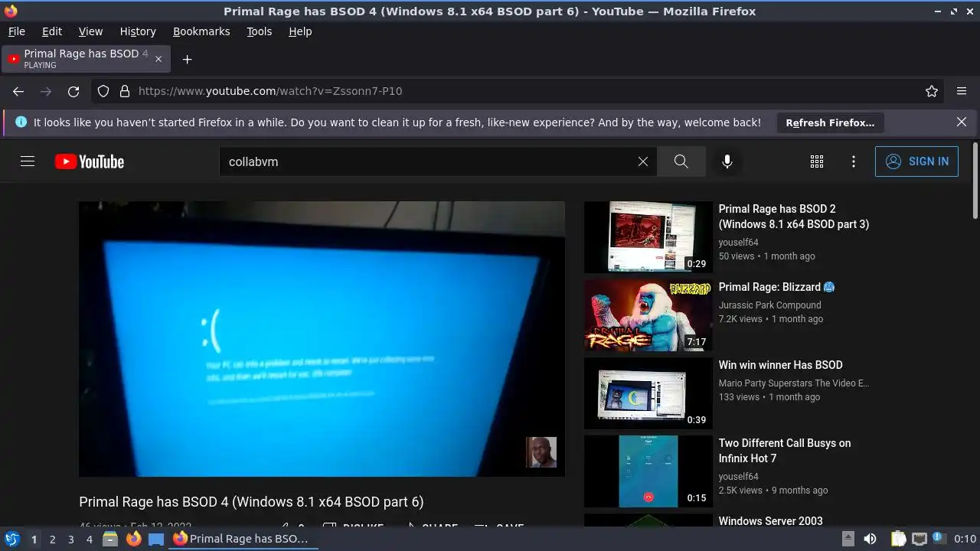This screenshot has width=980, height=551.
Task: Open the YouTube guide hamburger menu
Action: (x=28, y=161)
